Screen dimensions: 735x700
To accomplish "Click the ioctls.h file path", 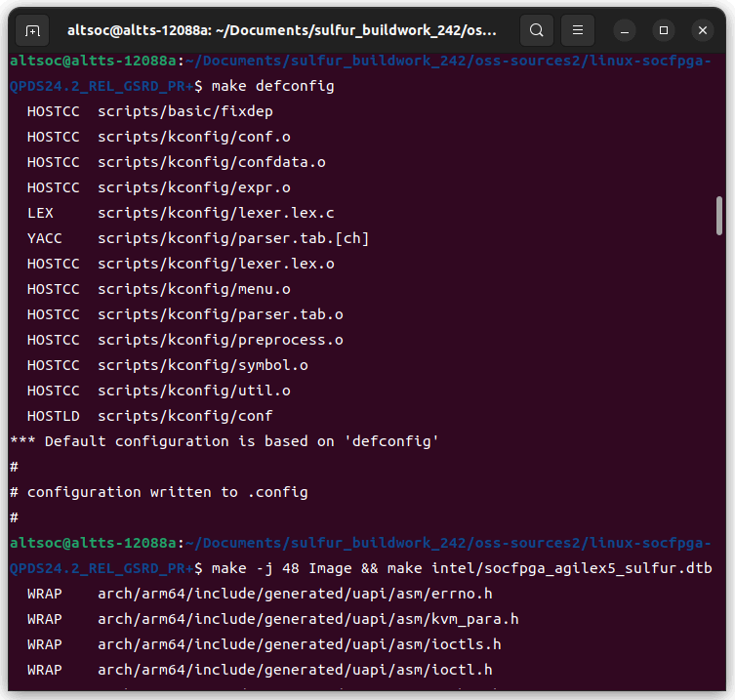I will pos(299,644).
